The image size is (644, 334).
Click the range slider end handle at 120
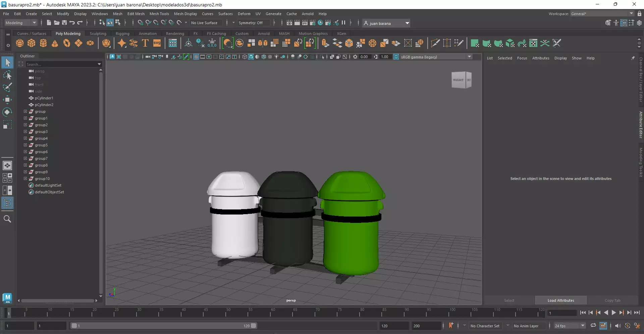pos(254,326)
